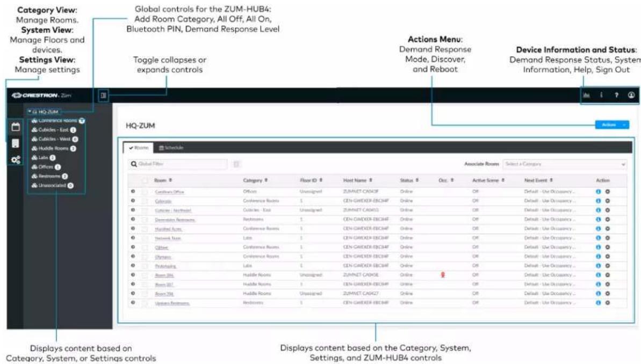Click gear icon in Olympus row
Viewport: 641px width, 364px height.
608,257
